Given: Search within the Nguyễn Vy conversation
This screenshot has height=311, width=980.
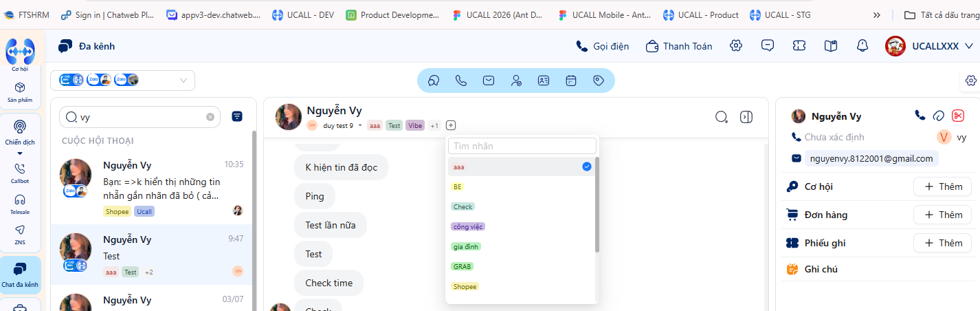Looking at the screenshot, I should pos(722,117).
